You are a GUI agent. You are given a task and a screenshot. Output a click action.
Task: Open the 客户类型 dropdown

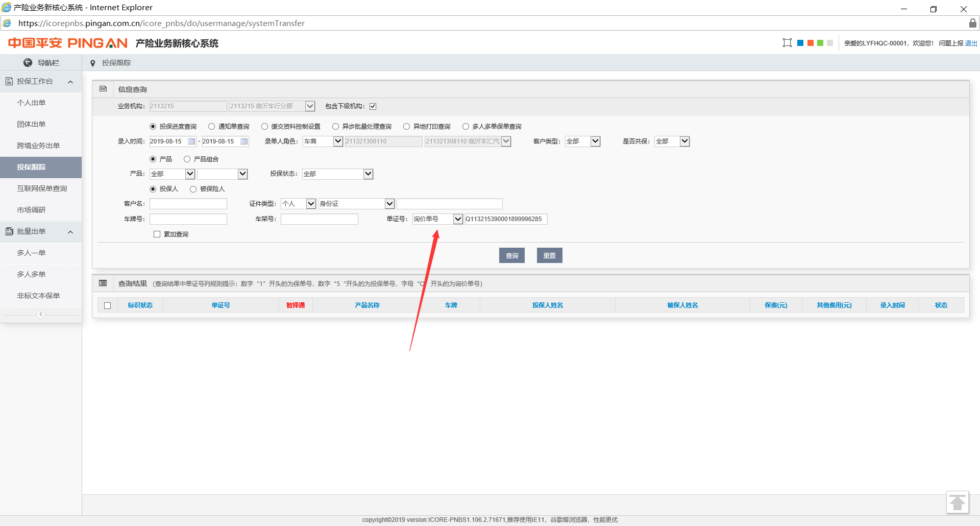coord(583,141)
